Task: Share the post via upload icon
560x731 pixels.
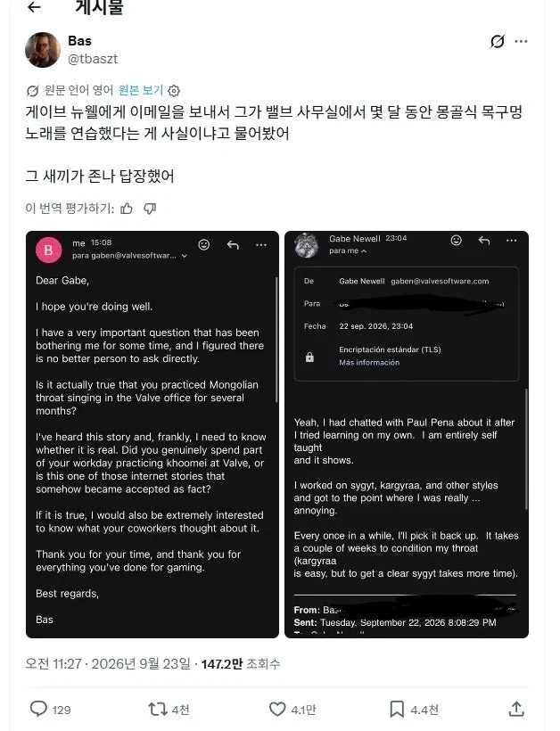Action: click(516, 709)
